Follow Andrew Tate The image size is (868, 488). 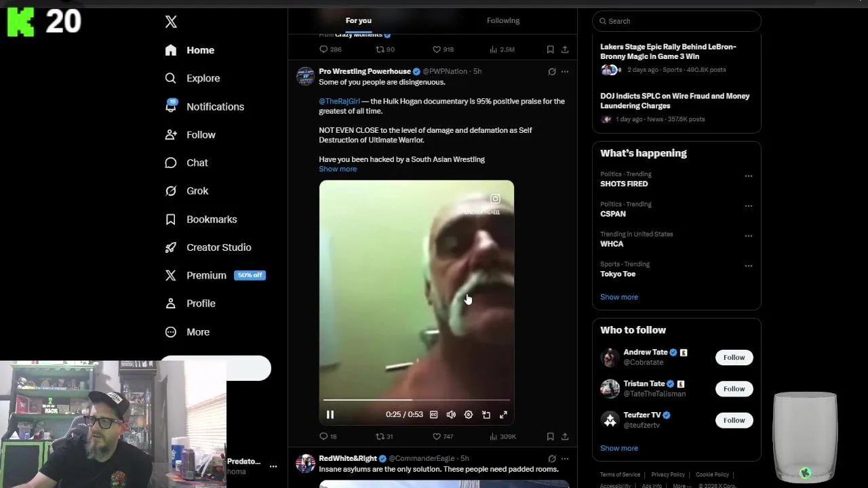click(734, 357)
